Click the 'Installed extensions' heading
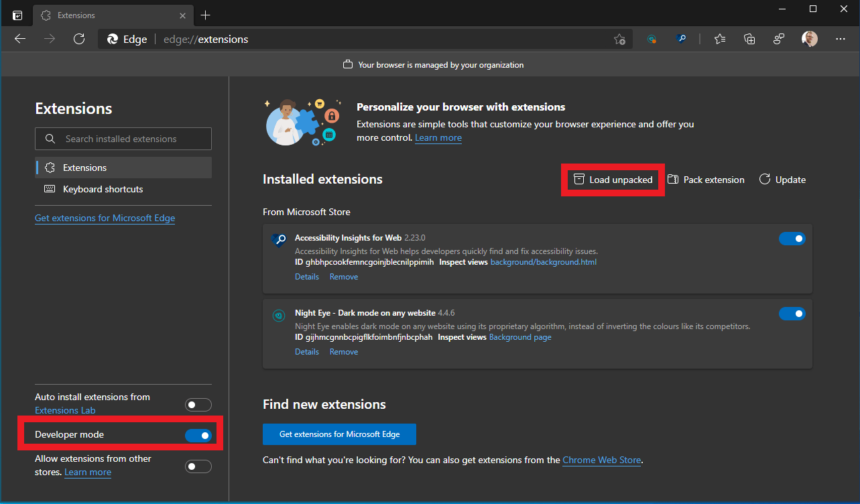This screenshot has width=860, height=504. 322,180
